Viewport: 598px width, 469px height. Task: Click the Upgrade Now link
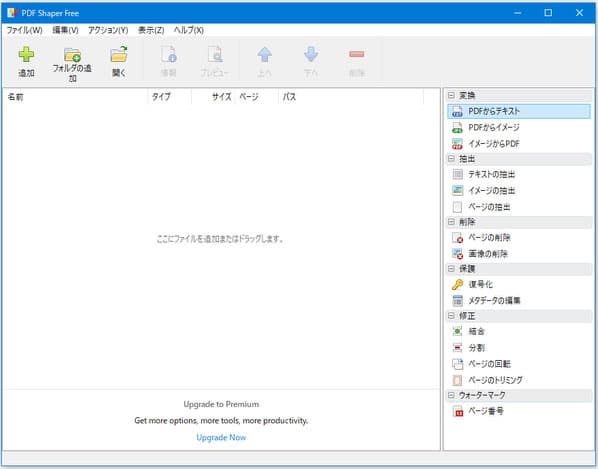point(221,437)
